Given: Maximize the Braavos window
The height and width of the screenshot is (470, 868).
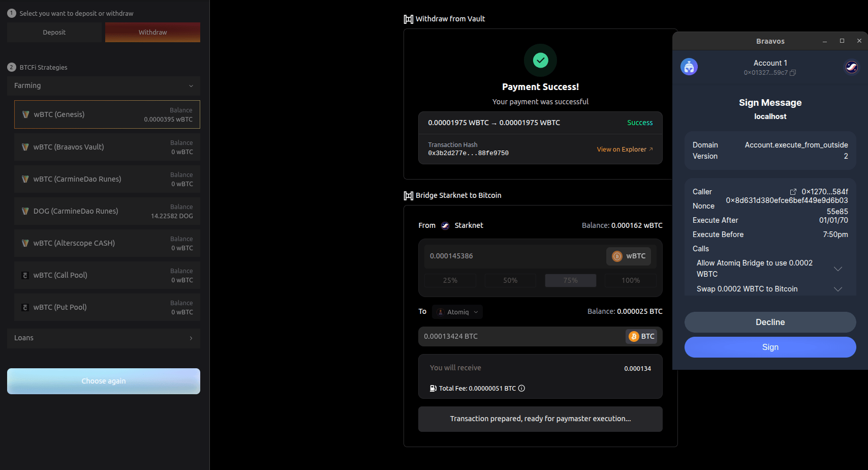Looking at the screenshot, I should (842, 41).
